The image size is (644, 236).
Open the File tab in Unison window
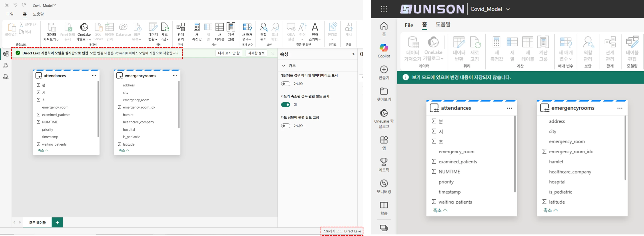[409, 25]
